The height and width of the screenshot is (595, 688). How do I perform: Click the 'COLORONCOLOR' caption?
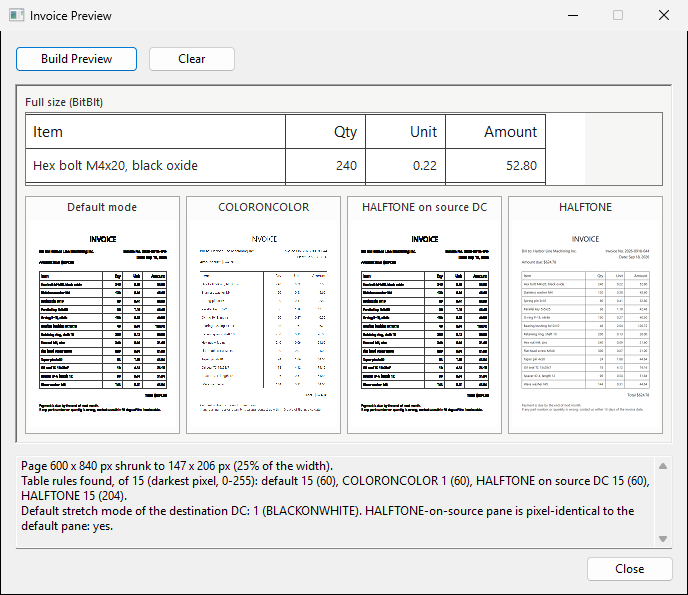[x=264, y=207]
